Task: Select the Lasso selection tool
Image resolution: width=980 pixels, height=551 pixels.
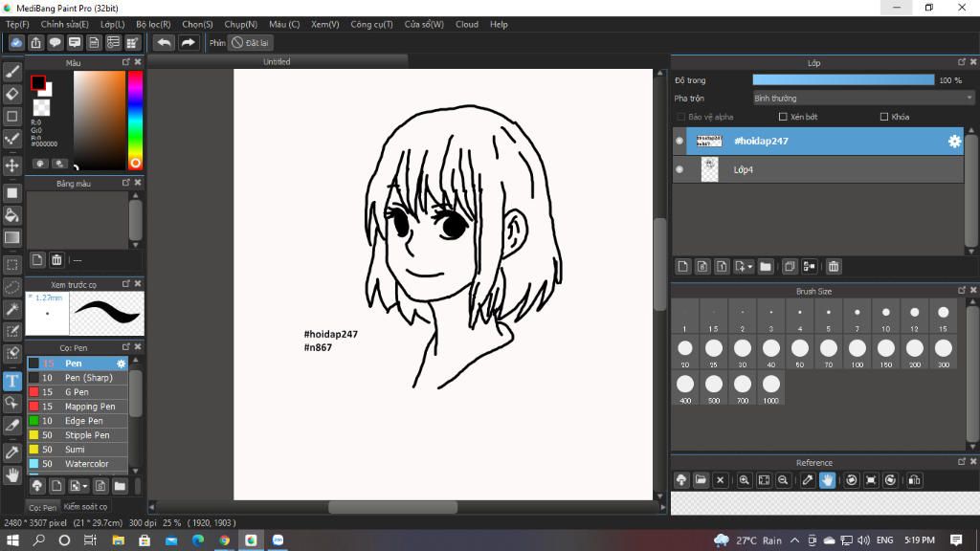Action: (11, 287)
